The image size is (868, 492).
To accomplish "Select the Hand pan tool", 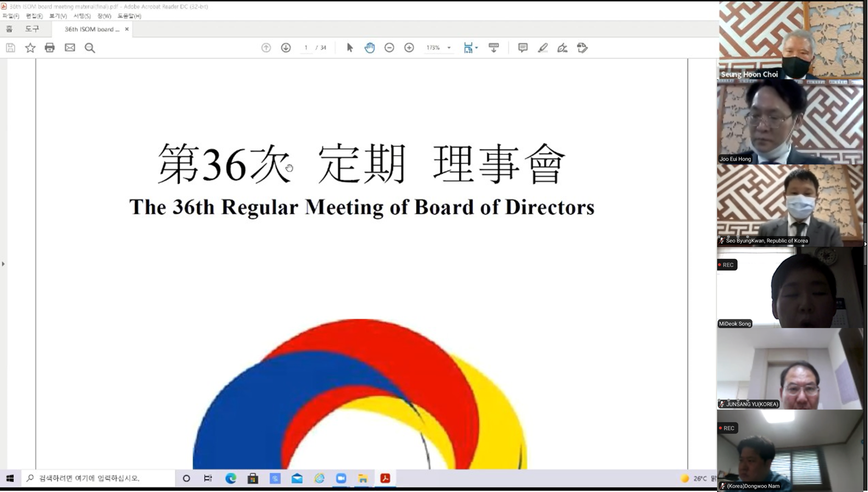I will pyautogui.click(x=370, y=48).
